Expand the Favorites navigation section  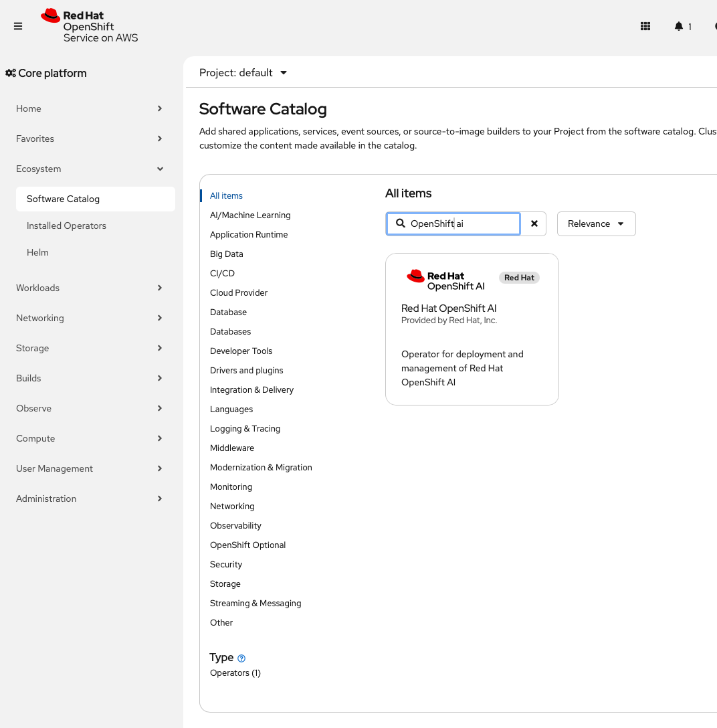tap(89, 139)
